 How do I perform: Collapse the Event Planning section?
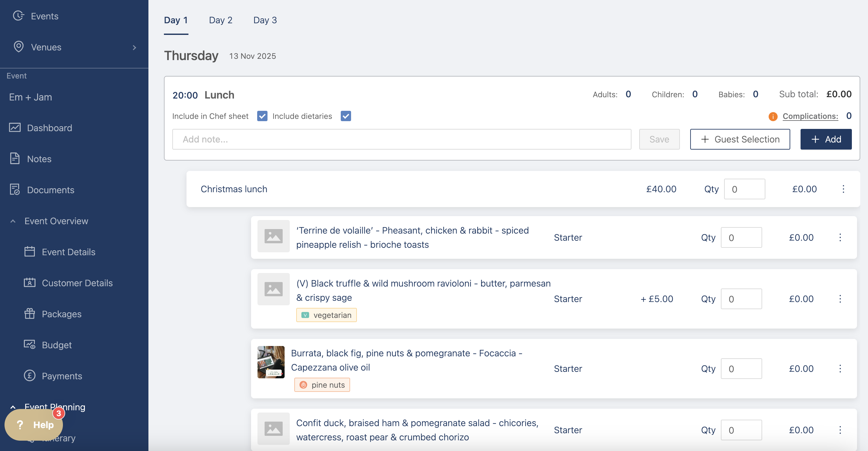13,407
